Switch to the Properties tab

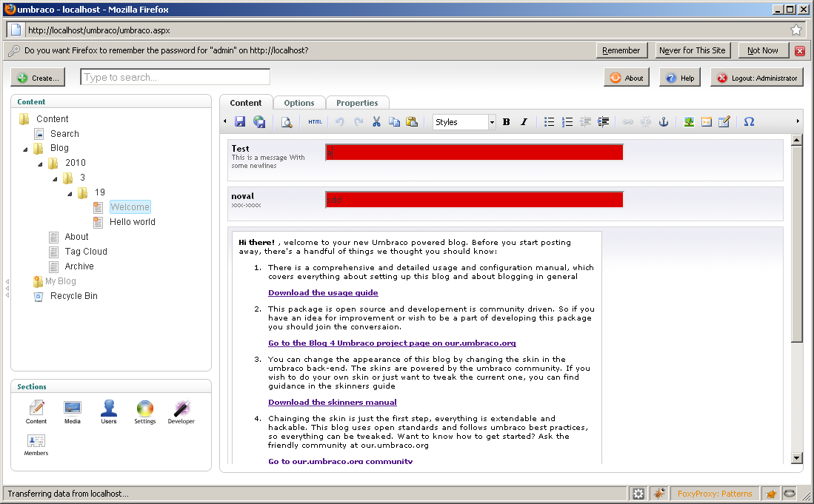click(357, 103)
